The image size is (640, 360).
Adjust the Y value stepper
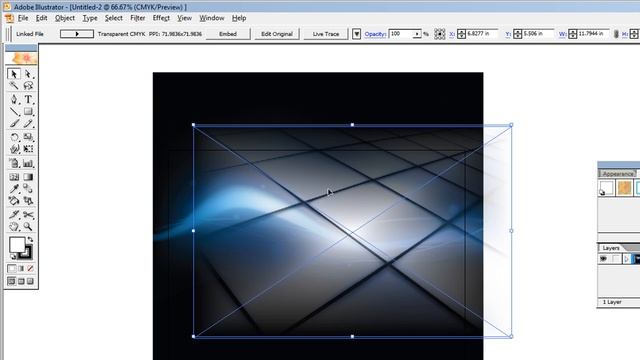click(518, 34)
